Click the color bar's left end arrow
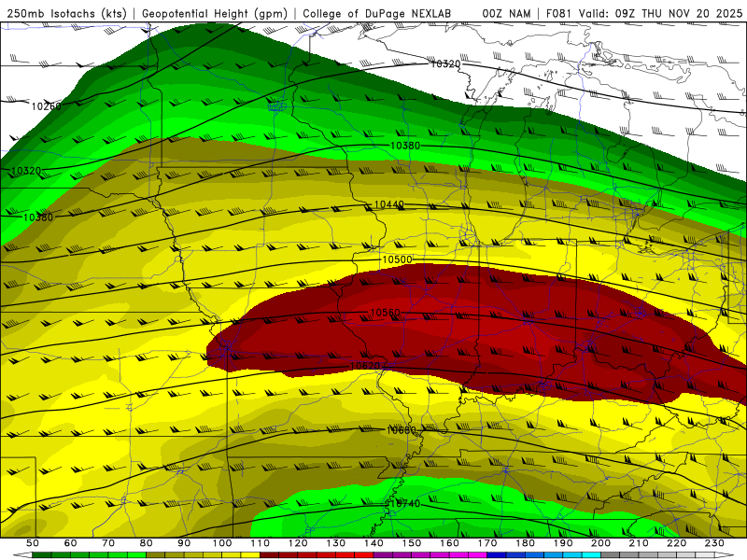The width and height of the screenshot is (747, 560). [x=22, y=555]
